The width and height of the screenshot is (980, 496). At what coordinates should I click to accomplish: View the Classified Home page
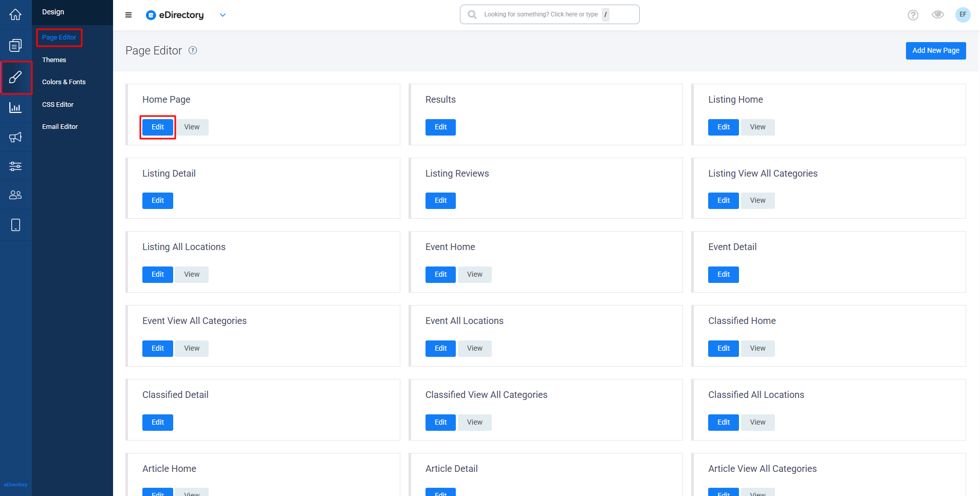[x=757, y=349]
